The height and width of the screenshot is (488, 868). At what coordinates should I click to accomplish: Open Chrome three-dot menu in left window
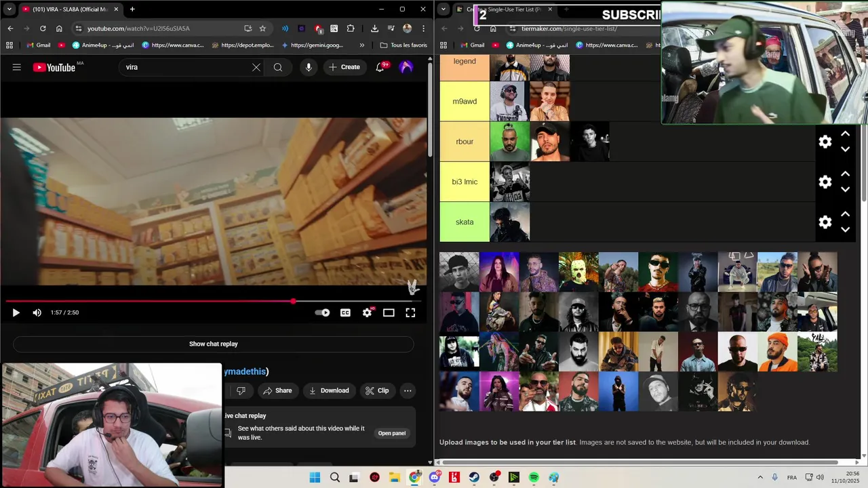423,28
